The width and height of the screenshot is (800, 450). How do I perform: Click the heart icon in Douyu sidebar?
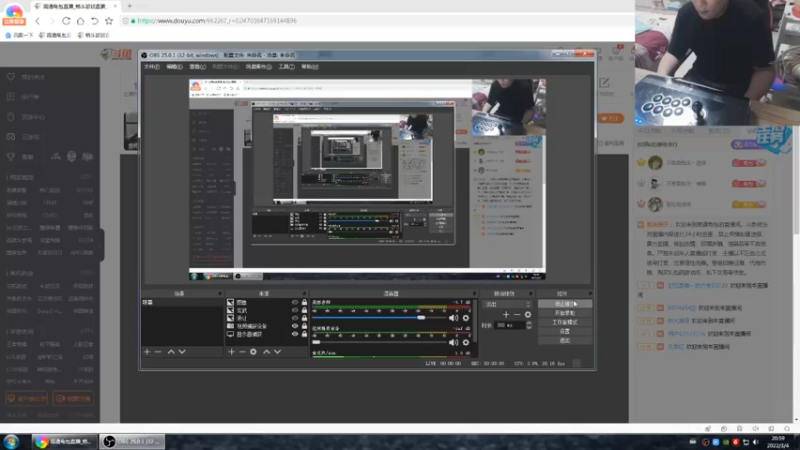[11, 77]
